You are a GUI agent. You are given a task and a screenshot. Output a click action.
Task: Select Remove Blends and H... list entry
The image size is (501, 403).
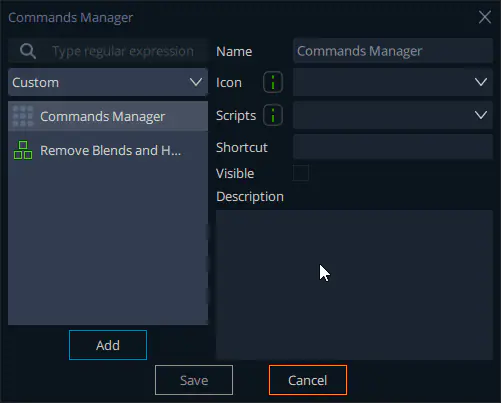click(108, 150)
